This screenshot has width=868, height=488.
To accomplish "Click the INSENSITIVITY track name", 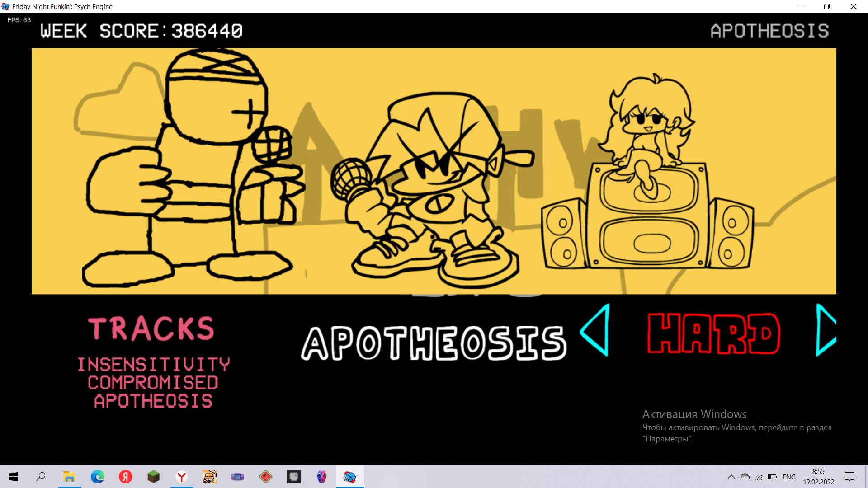I will tap(154, 365).
